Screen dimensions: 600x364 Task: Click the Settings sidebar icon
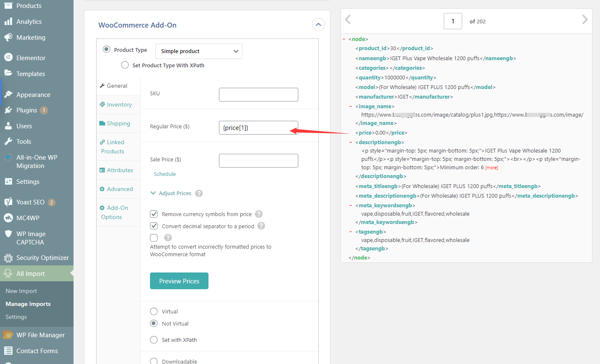pyautogui.click(x=8, y=181)
